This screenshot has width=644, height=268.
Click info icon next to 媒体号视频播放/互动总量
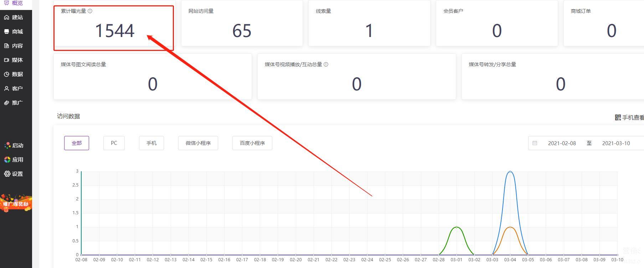coord(326,64)
